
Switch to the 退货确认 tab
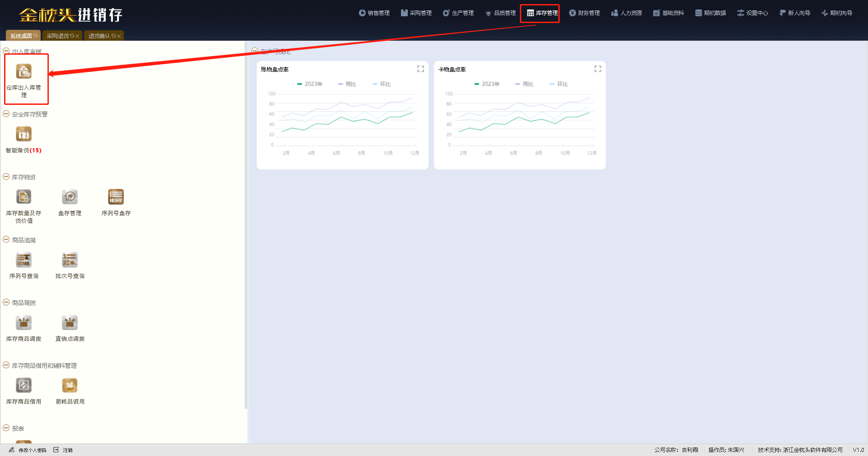pyautogui.click(x=99, y=36)
